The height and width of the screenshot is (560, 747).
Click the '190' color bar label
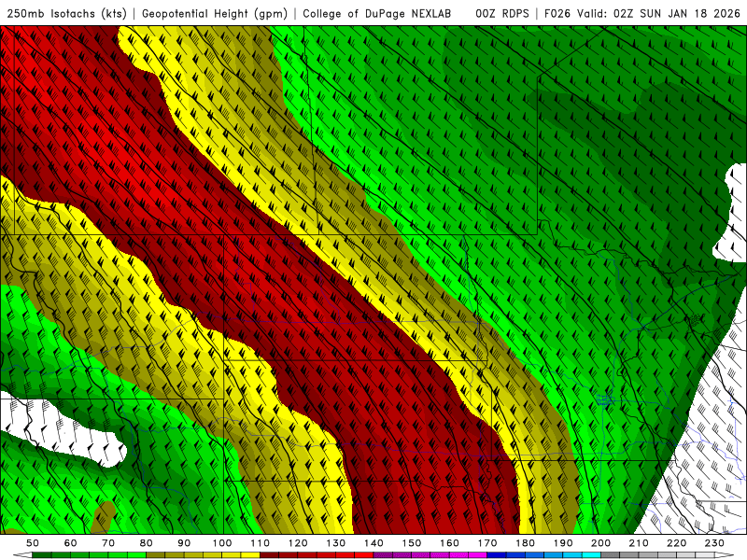point(563,543)
